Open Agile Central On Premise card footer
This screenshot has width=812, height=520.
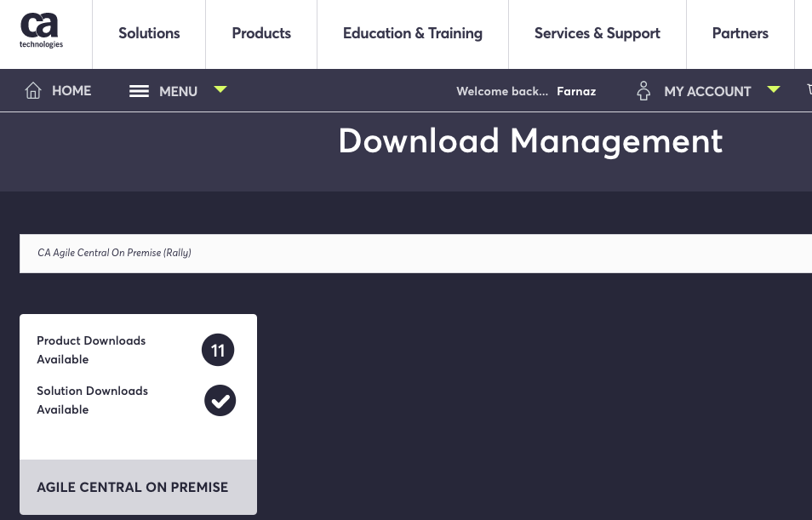138,488
